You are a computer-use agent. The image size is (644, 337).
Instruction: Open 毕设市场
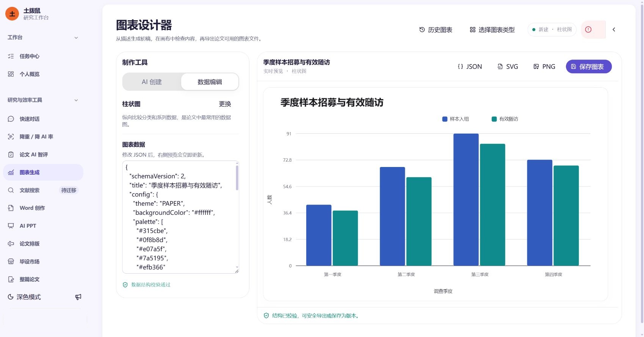point(43,261)
